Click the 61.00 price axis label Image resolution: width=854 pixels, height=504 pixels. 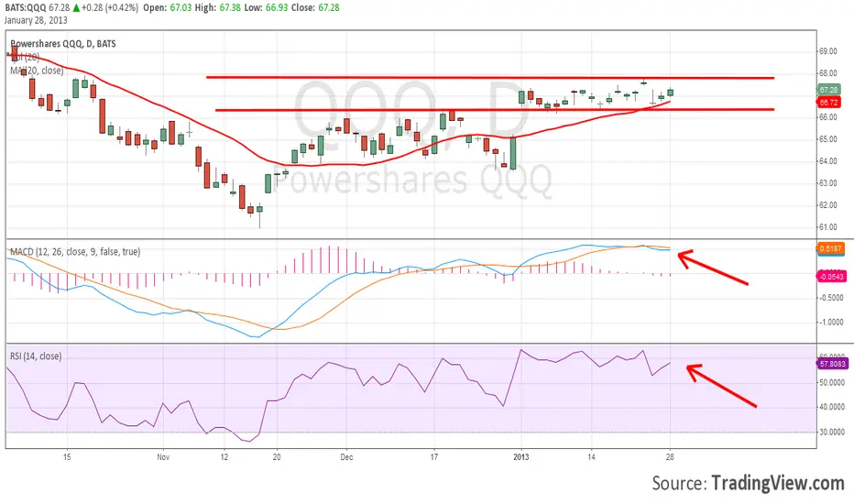(827, 226)
